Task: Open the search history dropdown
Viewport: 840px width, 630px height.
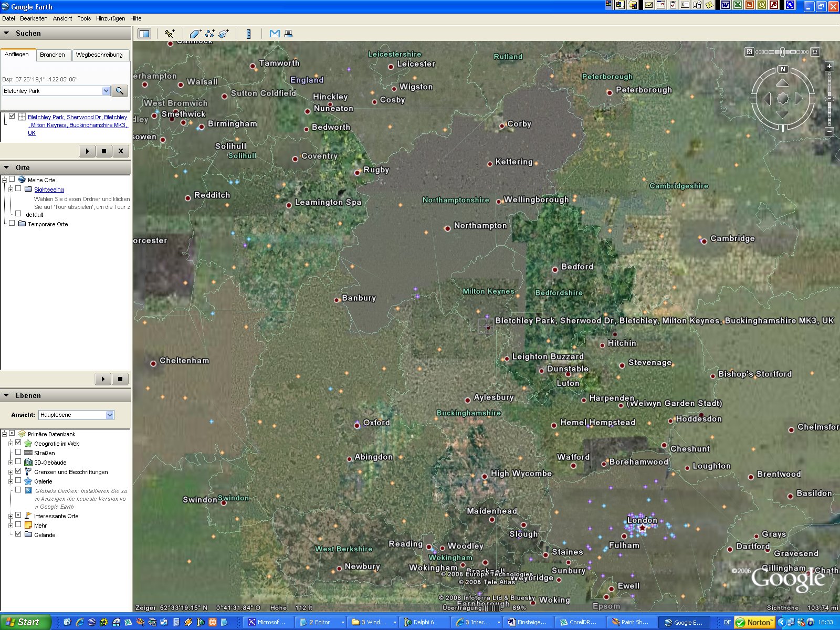Action: click(x=106, y=91)
